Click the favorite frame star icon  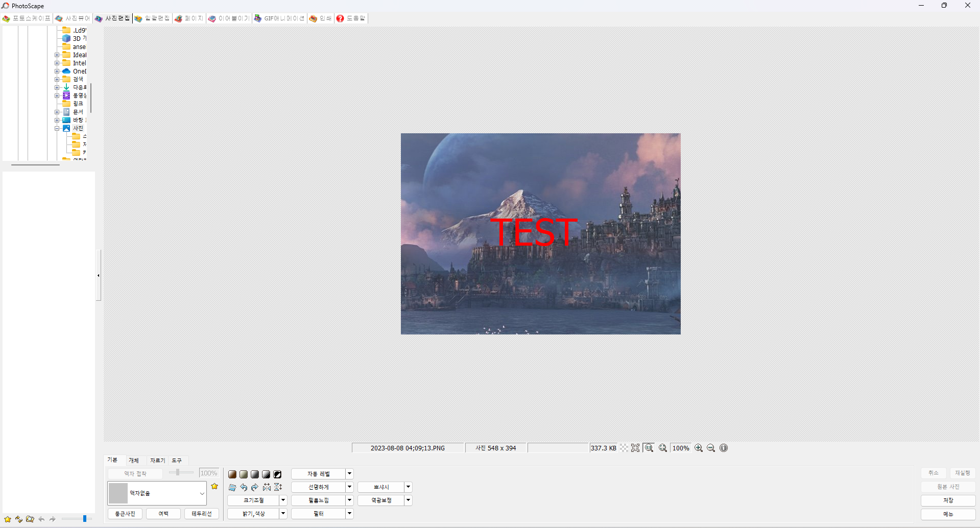(214, 487)
